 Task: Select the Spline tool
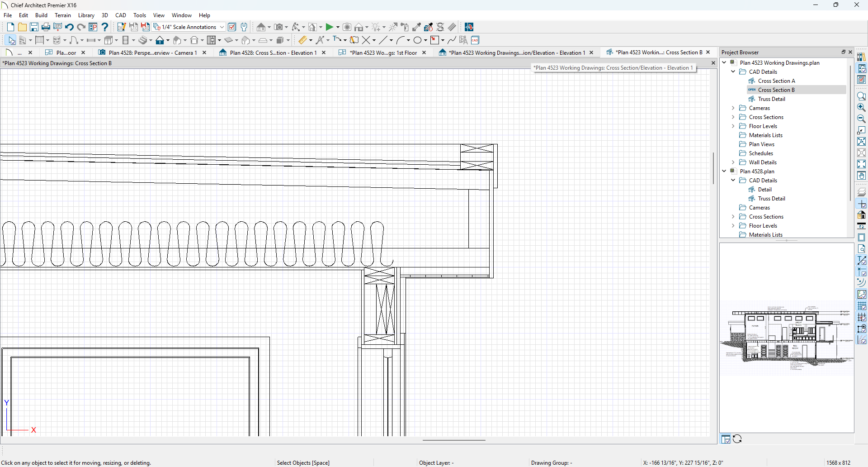click(x=452, y=40)
